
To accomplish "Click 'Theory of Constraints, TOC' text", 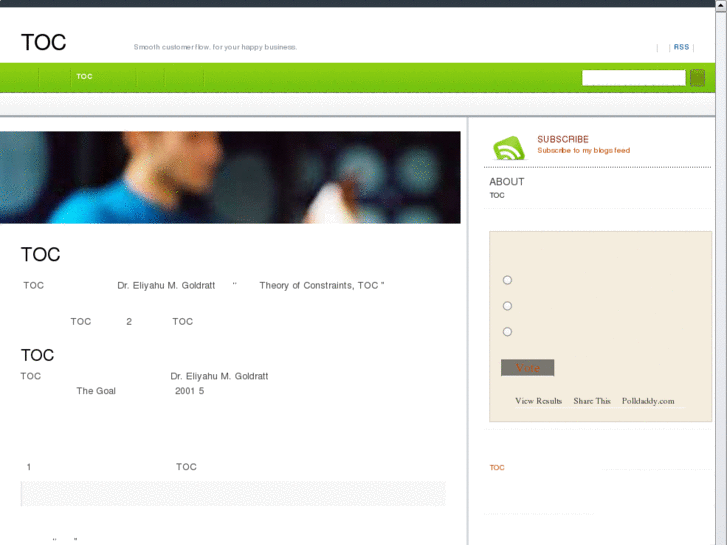I will (319, 285).
